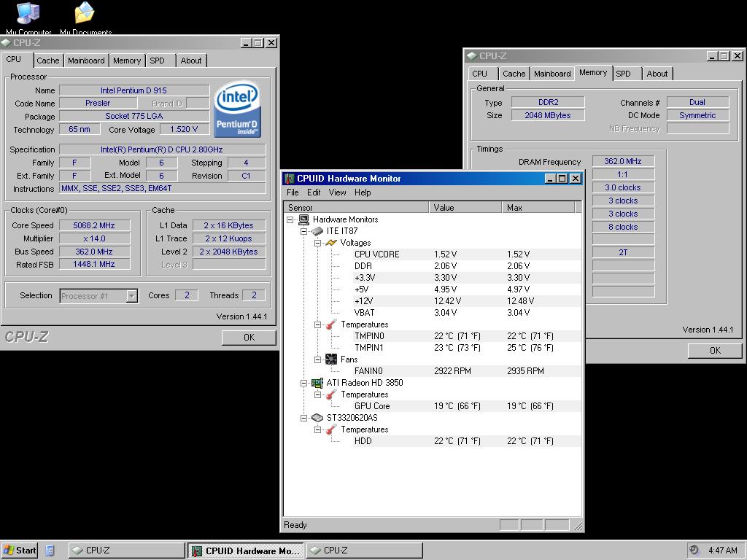The height and width of the screenshot is (560, 747).
Task: Click the ST3320620AS hard drive icon
Action: click(x=317, y=418)
